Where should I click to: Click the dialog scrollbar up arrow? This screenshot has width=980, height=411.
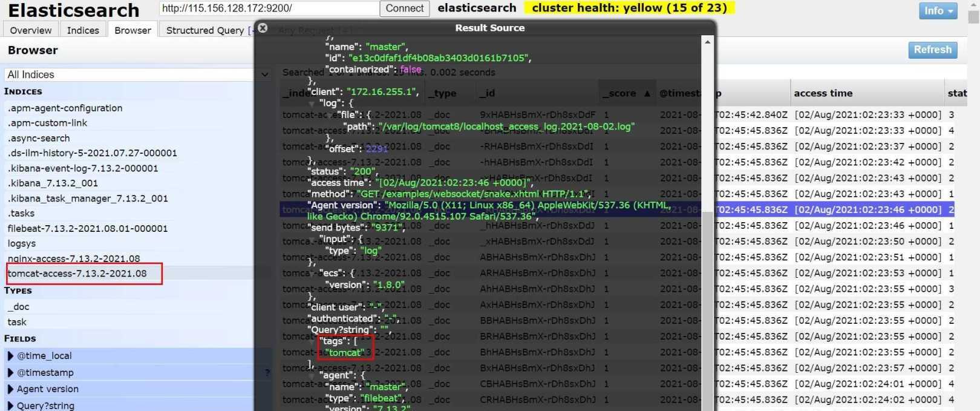707,42
